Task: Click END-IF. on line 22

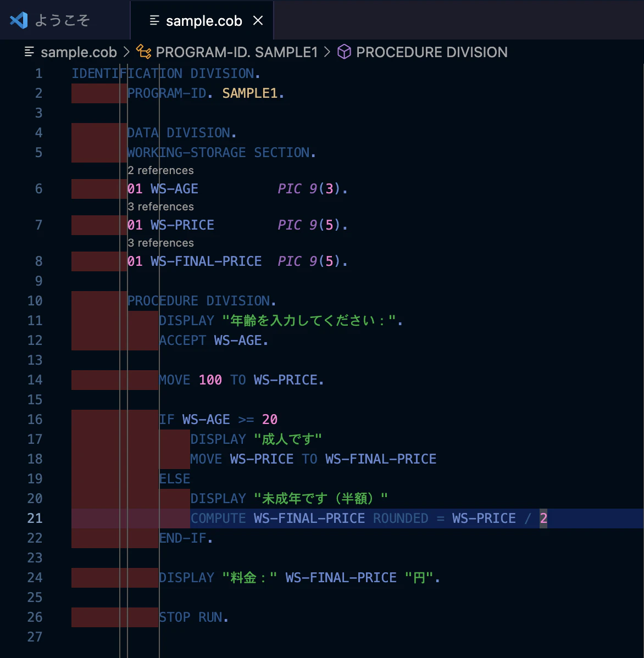Action: (186, 538)
